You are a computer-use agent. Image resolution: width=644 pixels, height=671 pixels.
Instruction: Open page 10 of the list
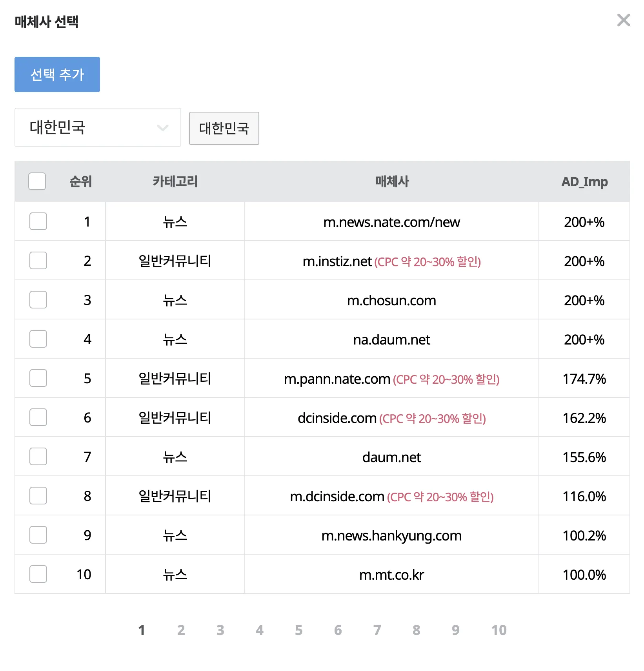click(x=499, y=630)
